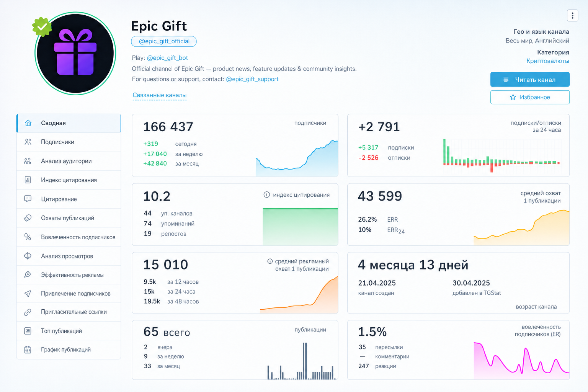
Task: Click the @epic_gift_official handle
Action: 164,41
